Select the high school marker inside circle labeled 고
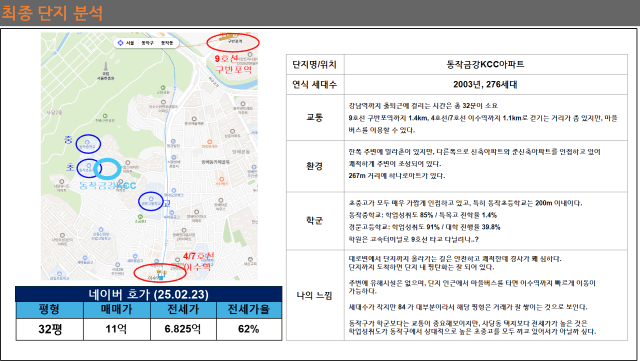Viewport: 640px width, 361px height. 151,199
